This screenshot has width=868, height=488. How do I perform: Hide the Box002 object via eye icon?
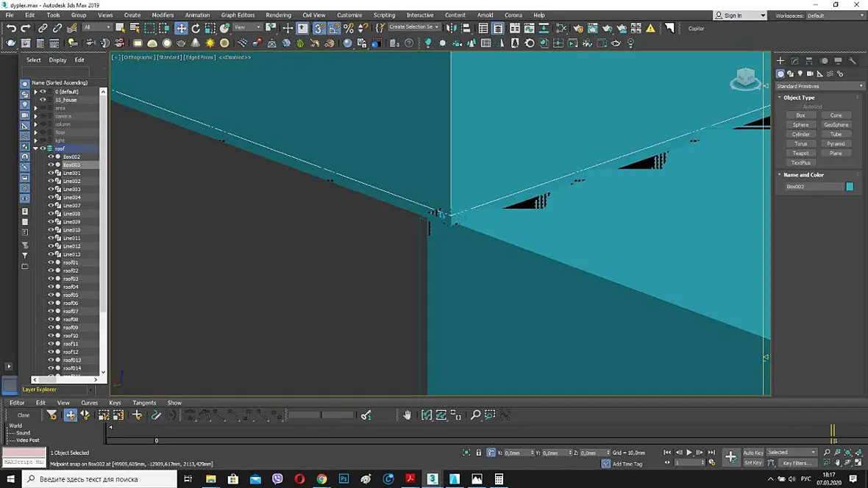(x=51, y=157)
